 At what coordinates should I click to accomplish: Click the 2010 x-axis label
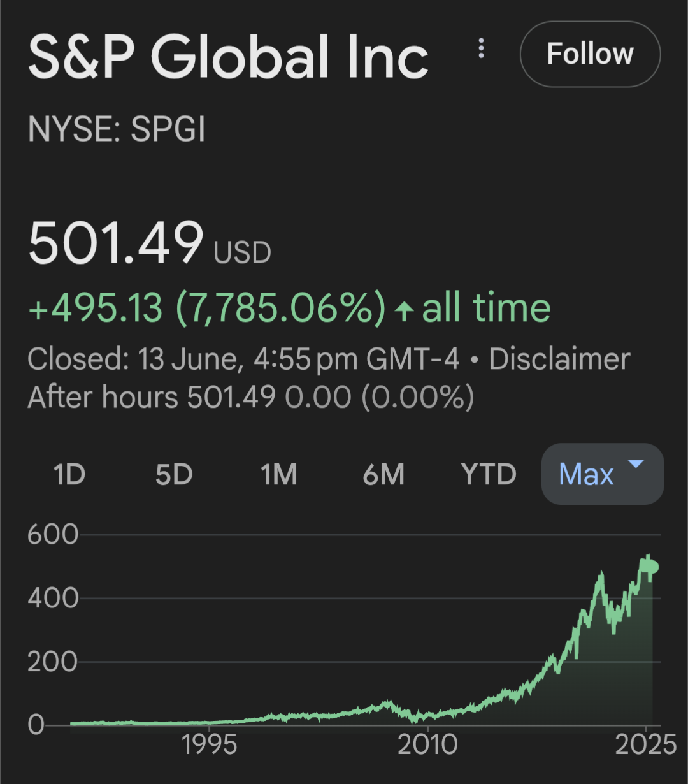[x=427, y=744]
